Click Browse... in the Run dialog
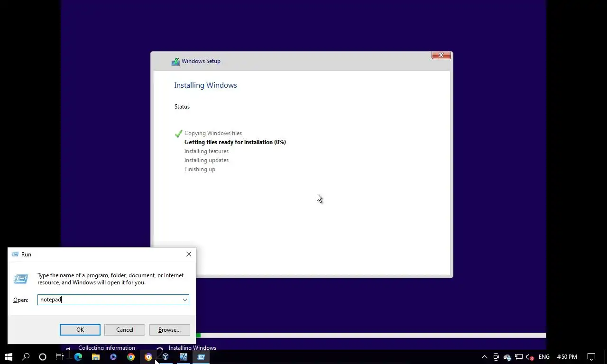Screen dimensions: 607x364 [170, 330]
